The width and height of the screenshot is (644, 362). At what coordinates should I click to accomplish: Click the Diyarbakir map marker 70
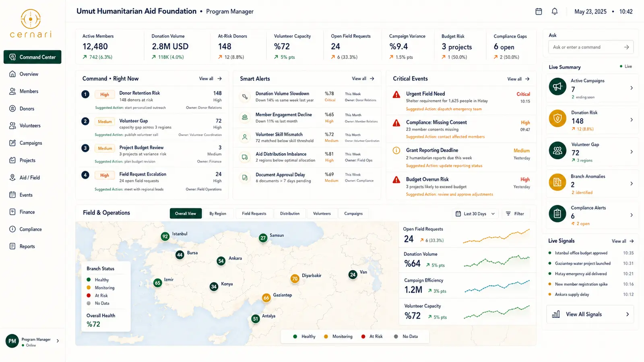coord(295,278)
